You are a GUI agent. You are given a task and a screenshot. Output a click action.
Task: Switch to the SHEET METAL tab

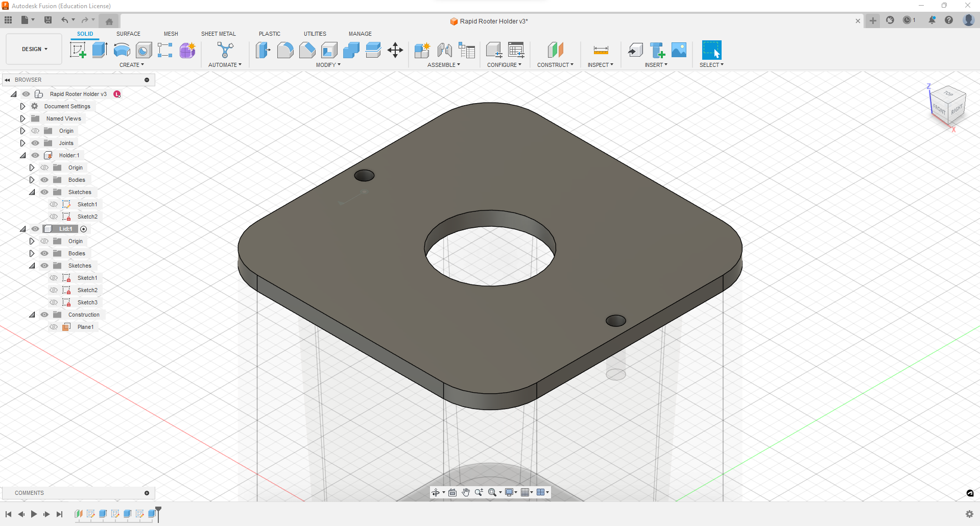pyautogui.click(x=219, y=34)
